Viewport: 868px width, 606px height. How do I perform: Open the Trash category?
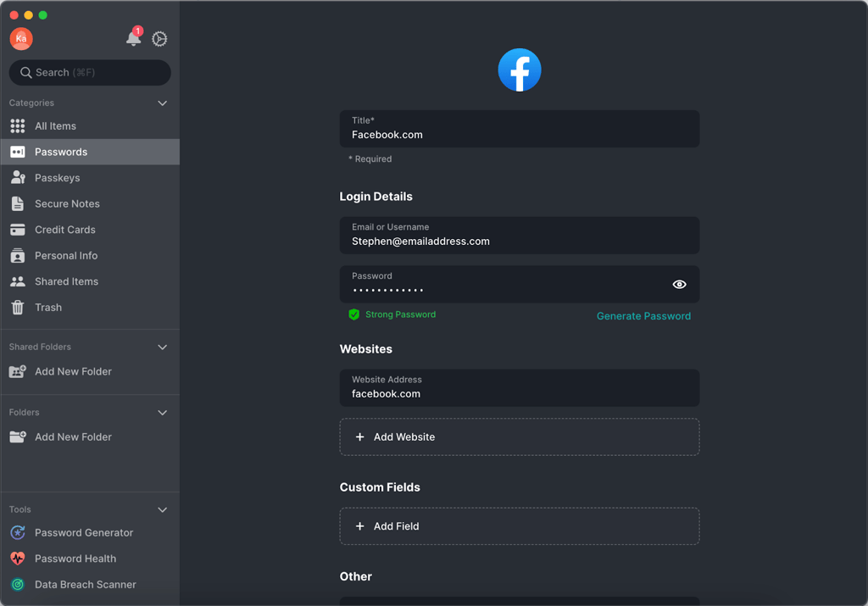(x=90, y=307)
